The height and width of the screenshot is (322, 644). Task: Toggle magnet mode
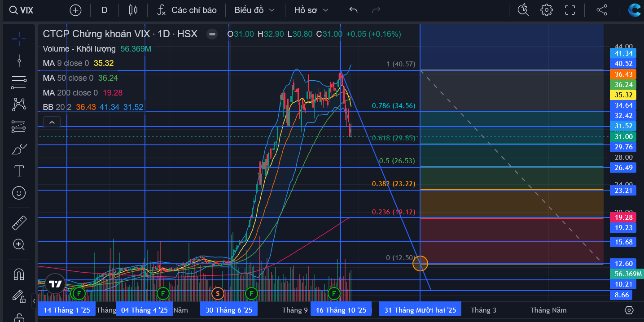pyautogui.click(x=19, y=274)
